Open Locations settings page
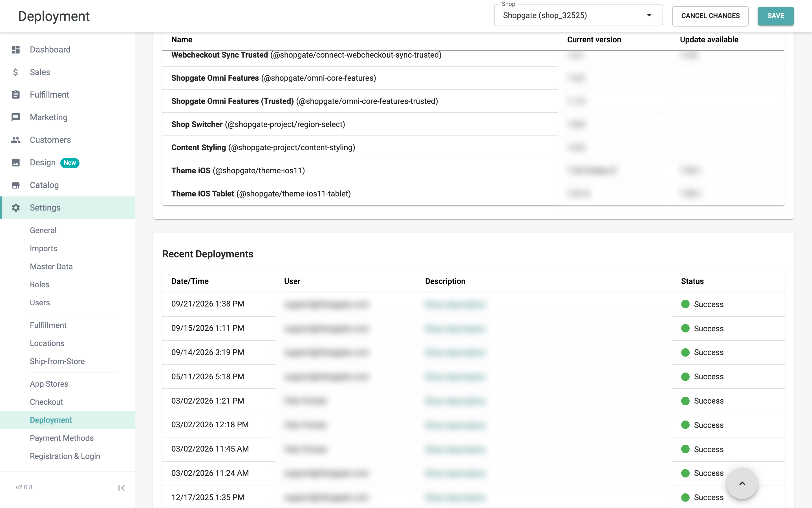 pyautogui.click(x=47, y=343)
